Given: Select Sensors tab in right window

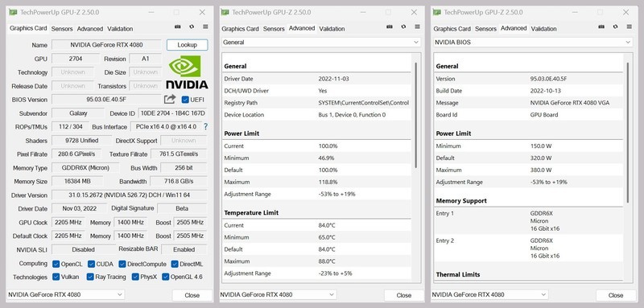Looking at the screenshot, I should click(486, 29).
